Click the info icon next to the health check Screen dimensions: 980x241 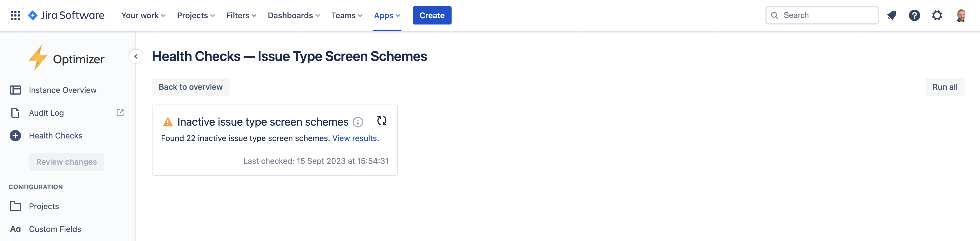(358, 122)
